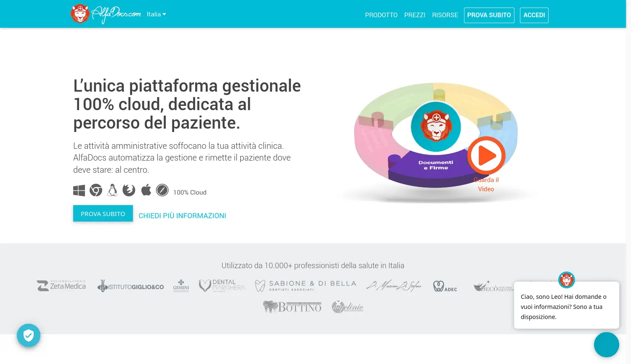Open the teal chat launcher bubble
The width and height of the screenshot is (631, 364).
click(x=607, y=345)
